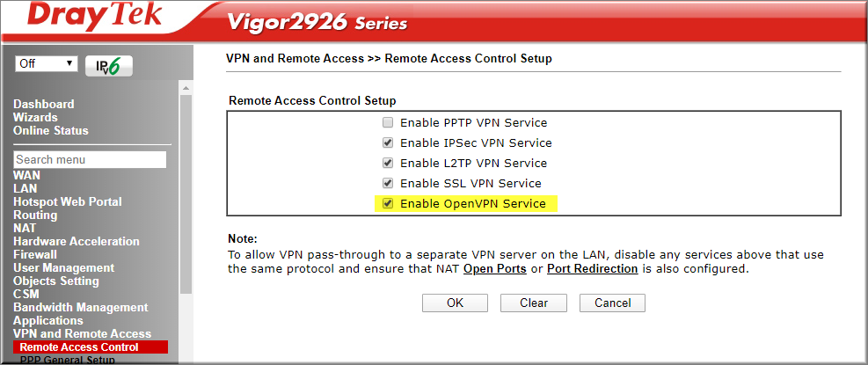Uncheck Enable IPSec VPN Service
Viewport: 868px width, 365px height.
click(388, 142)
